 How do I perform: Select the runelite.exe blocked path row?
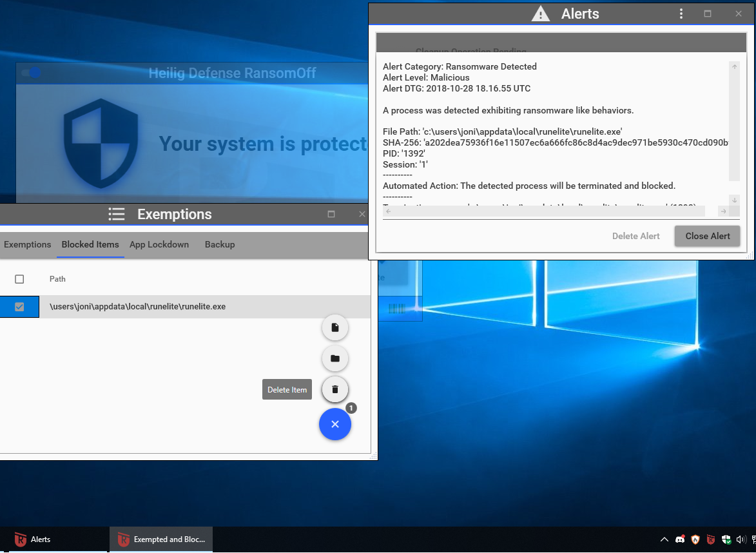tap(185, 307)
